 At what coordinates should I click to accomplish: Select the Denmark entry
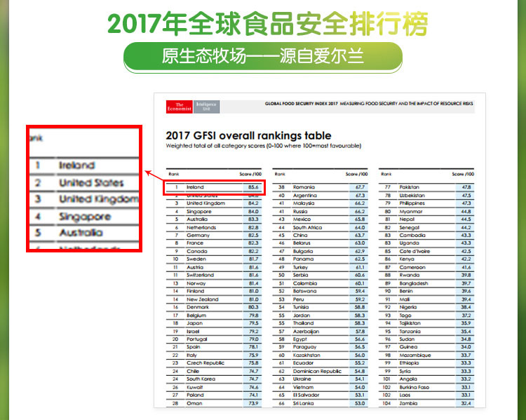coord(198,307)
